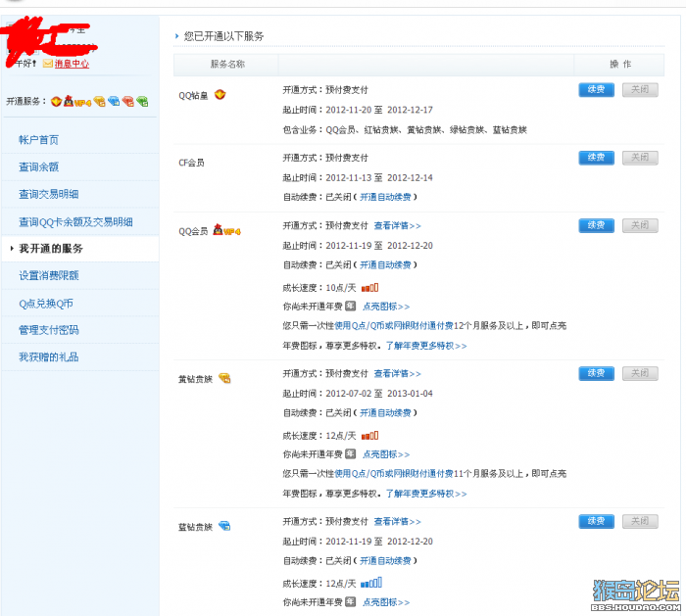Click the Q点/Q币 payment link mentioning 12个月服务
Screen dimensions: 686x616
pos(394,326)
